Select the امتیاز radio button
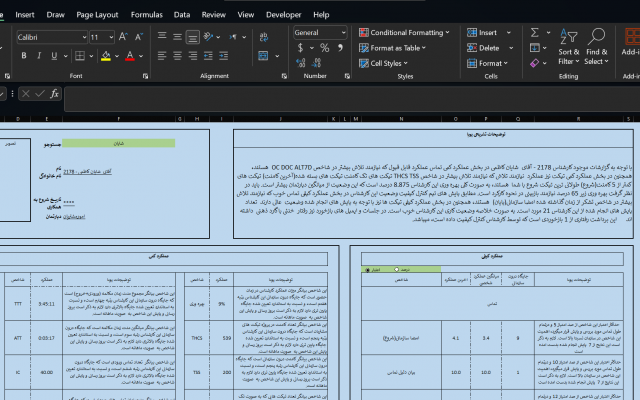Viewport: 640px width, 400px height. pyautogui.click(x=368, y=270)
